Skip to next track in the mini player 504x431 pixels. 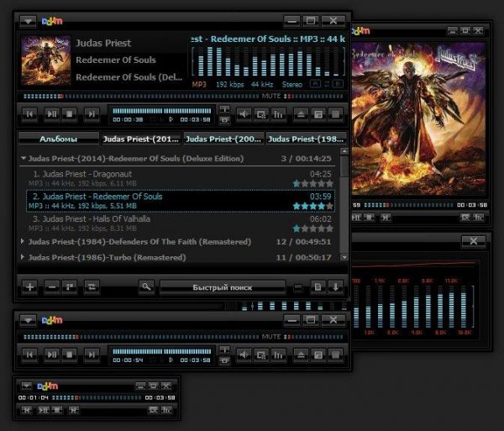click(x=74, y=410)
